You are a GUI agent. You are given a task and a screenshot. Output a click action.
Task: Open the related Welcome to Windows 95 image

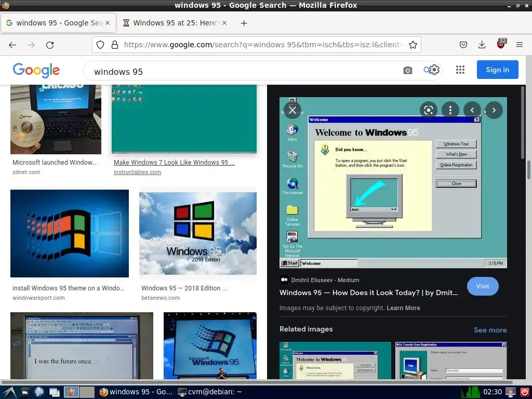335,361
